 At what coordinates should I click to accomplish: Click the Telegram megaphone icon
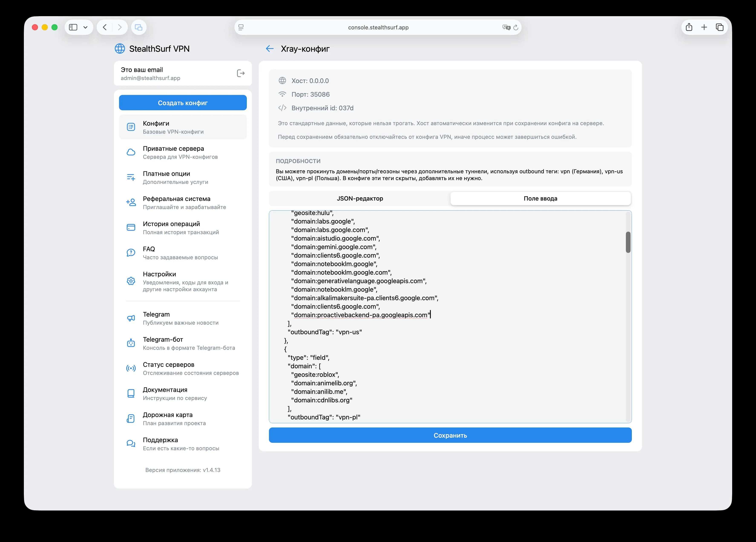(131, 318)
